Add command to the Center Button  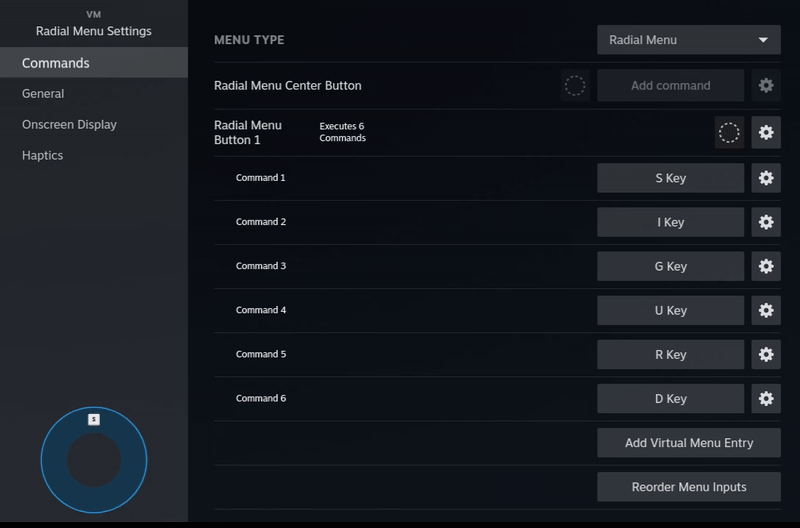(x=670, y=86)
